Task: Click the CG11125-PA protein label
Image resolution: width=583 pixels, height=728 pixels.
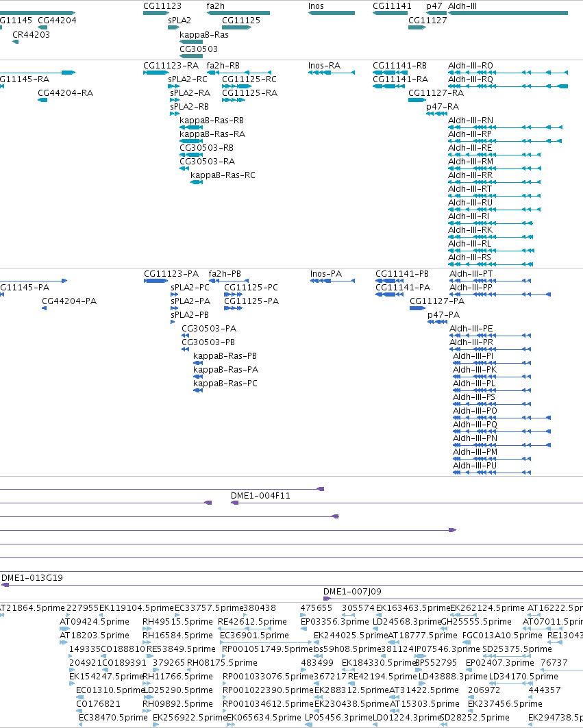Action: click(x=251, y=301)
